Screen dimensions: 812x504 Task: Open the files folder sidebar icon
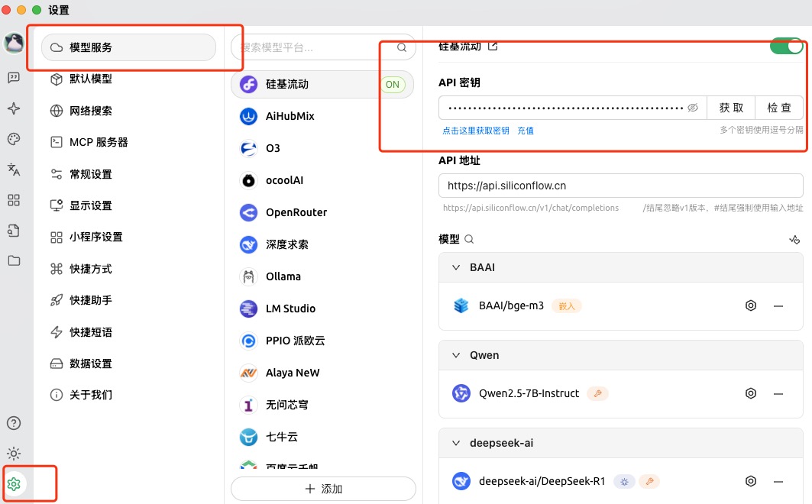pyautogui.click(x=14, y=260)
